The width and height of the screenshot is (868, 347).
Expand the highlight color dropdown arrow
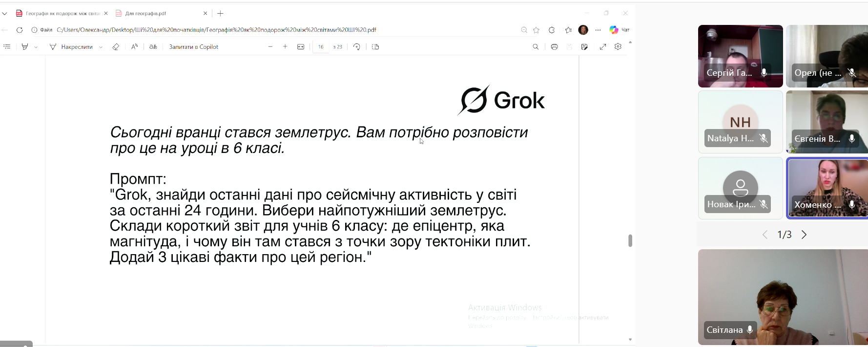36,47
